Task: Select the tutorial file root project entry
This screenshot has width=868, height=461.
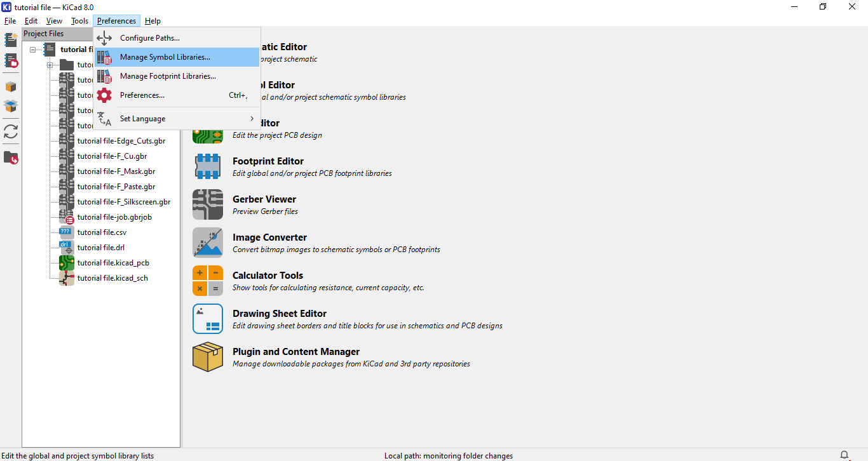Action: tap(77, 50)
